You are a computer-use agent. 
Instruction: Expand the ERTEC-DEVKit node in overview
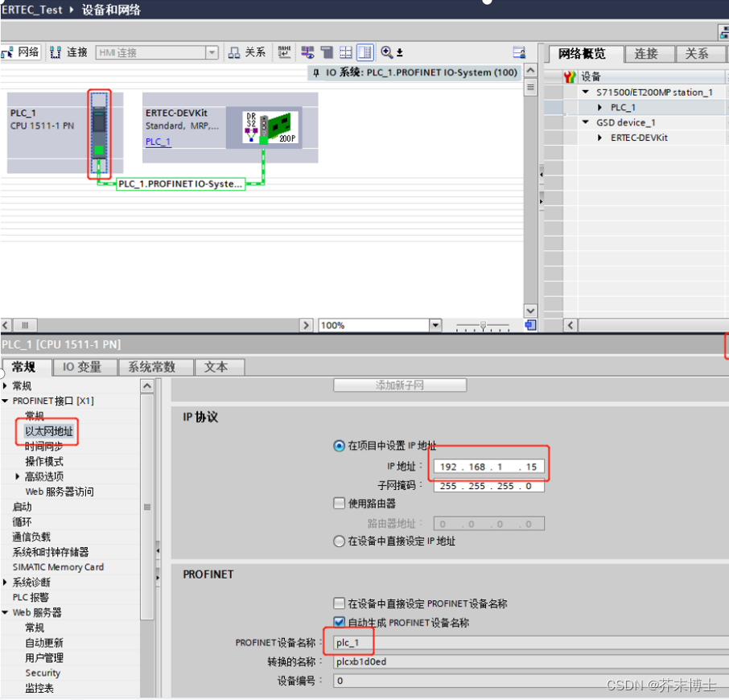(599, 138)
